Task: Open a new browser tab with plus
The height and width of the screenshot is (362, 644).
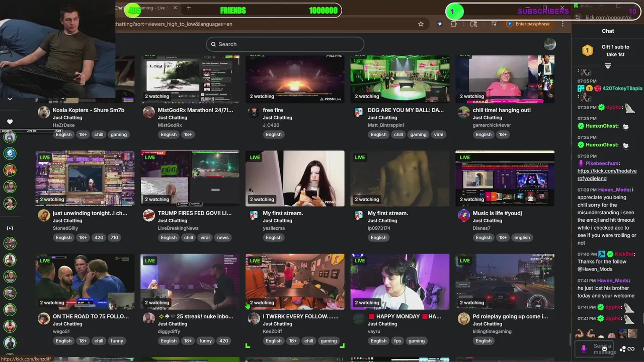Action: point(189,8)
